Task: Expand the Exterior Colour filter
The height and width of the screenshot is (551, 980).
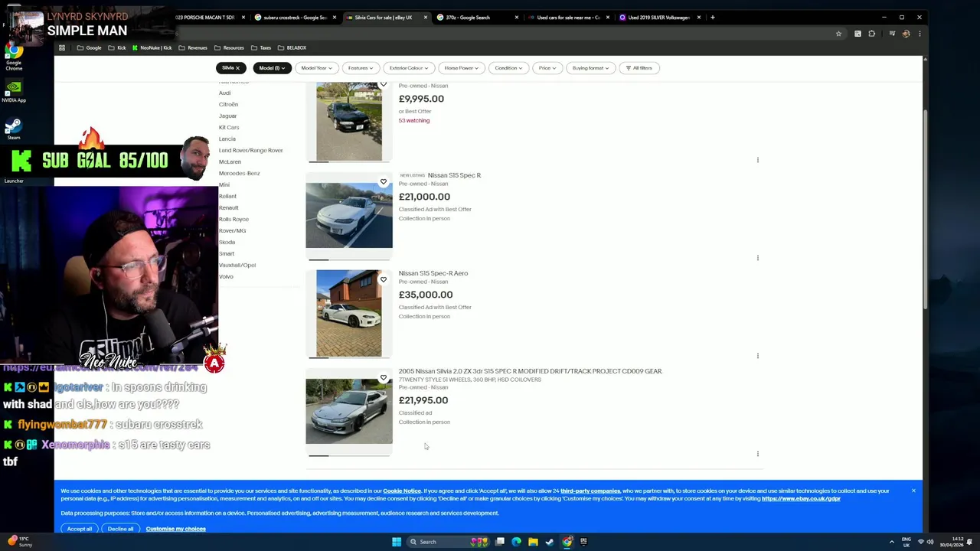Action: [409, 68]
